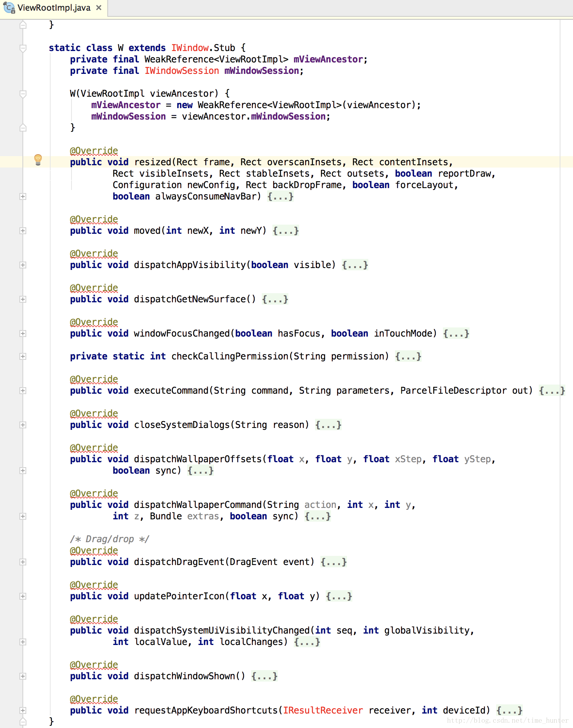Click the @Override annotation above moved

tap(94, 219)
